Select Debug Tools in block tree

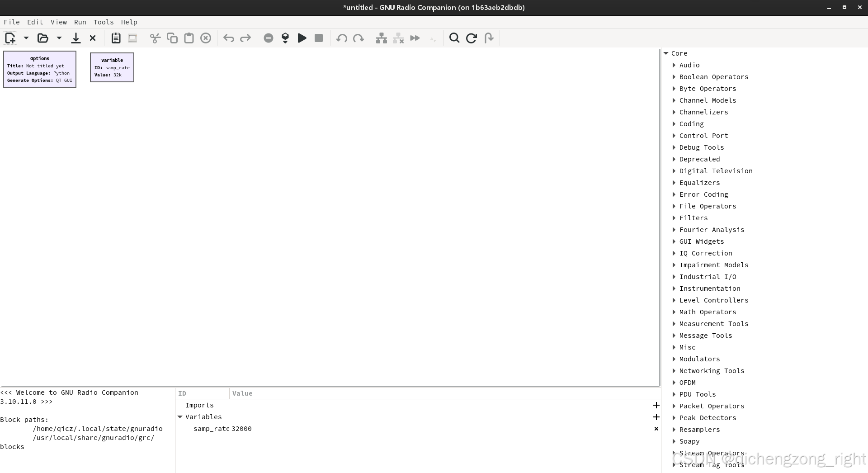(702, 147)
